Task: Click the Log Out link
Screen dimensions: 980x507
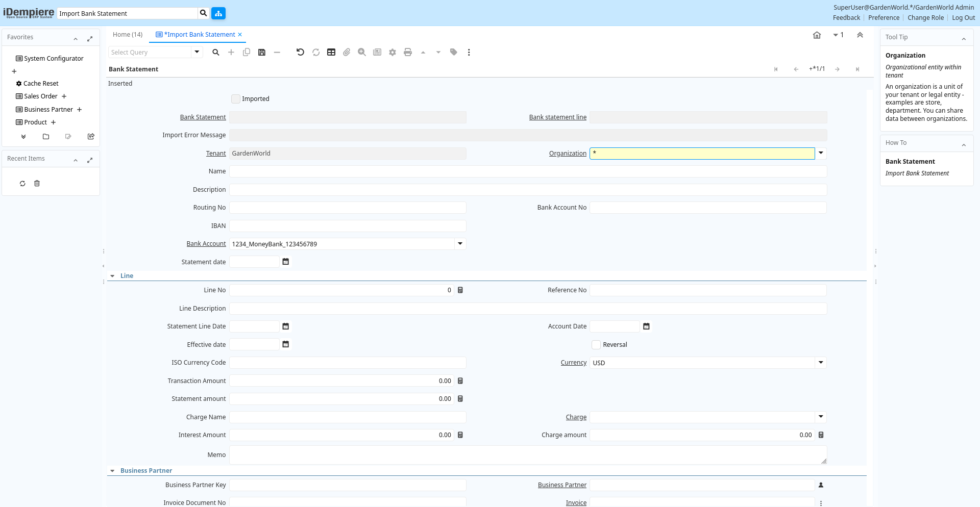Action: coord(963,18)
